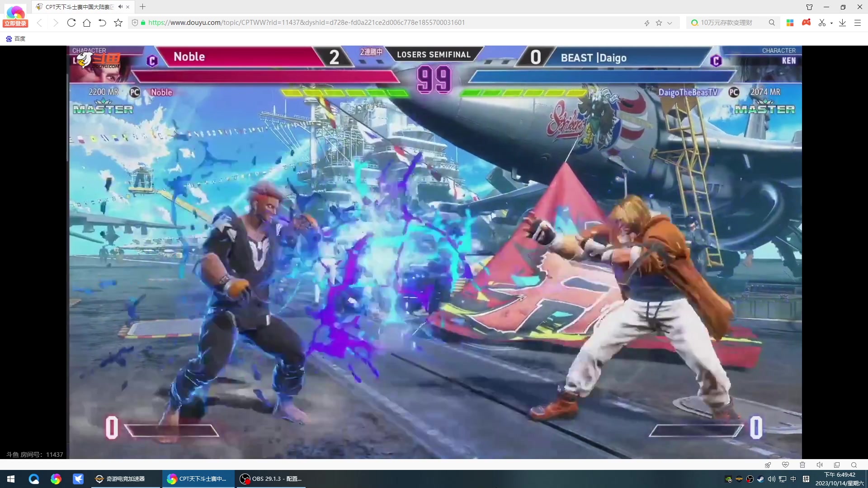Click the douyu.com URL address field
The height and width of the screenshot is (488, 868).
[307, 23]
